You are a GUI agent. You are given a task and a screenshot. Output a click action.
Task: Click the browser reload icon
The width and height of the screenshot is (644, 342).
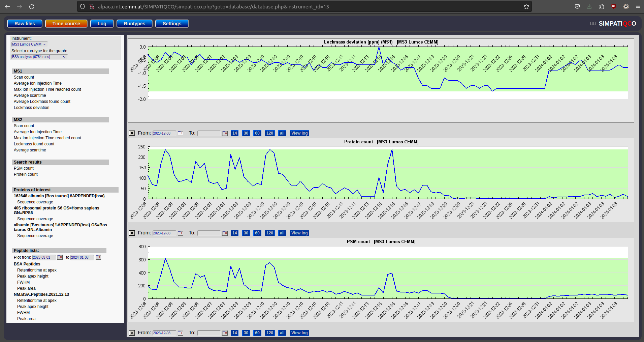pos(32,6)
